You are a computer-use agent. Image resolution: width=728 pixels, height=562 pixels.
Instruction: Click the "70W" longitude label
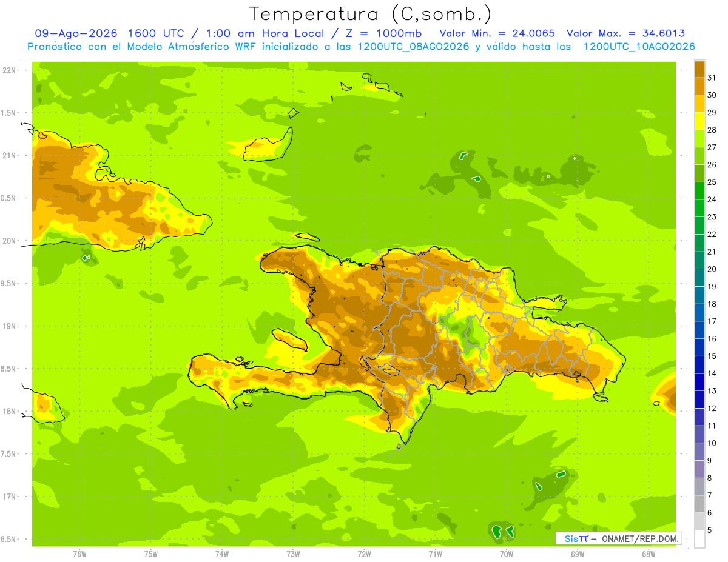click(507, 554)
